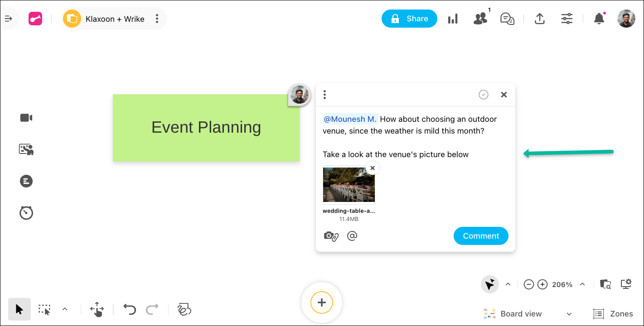Screen dimensions: 644x326
Task: Click the Share button
Action: pos(409,19)
